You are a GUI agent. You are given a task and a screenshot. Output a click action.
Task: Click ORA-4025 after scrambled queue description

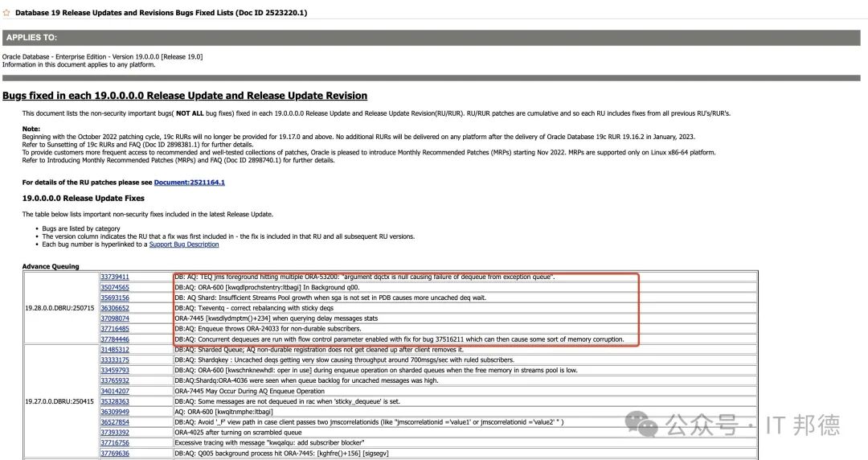(238, 433)
